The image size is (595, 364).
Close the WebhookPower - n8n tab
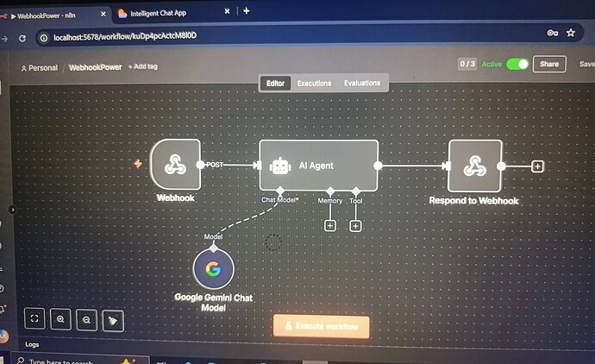(x=103, y=14)
